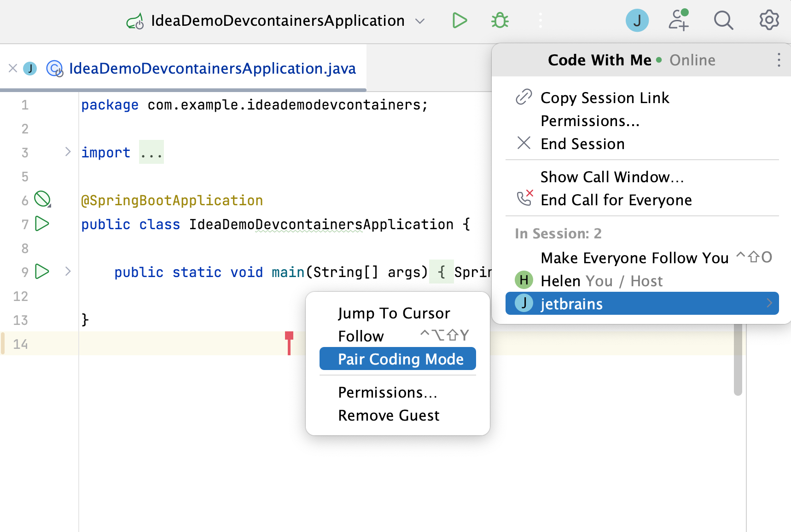Image resolution: width=791 pixels, height=532 pixels.
Task: Click the run gutter icon on line 9
Action: coord(42,272)
